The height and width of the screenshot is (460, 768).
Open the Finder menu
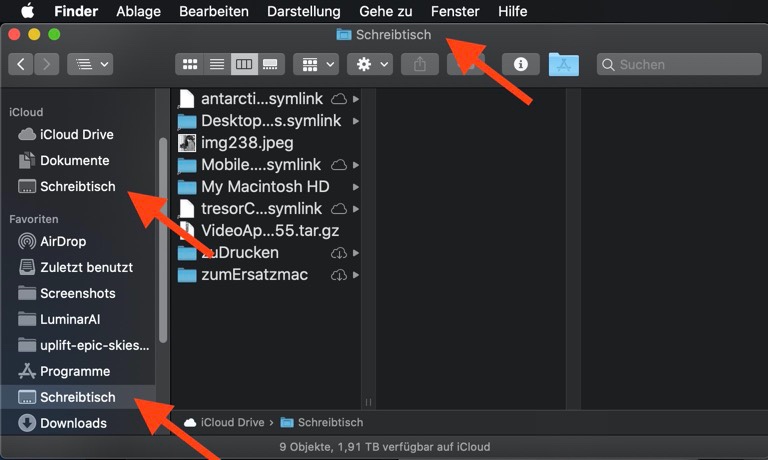pos(76,11)
